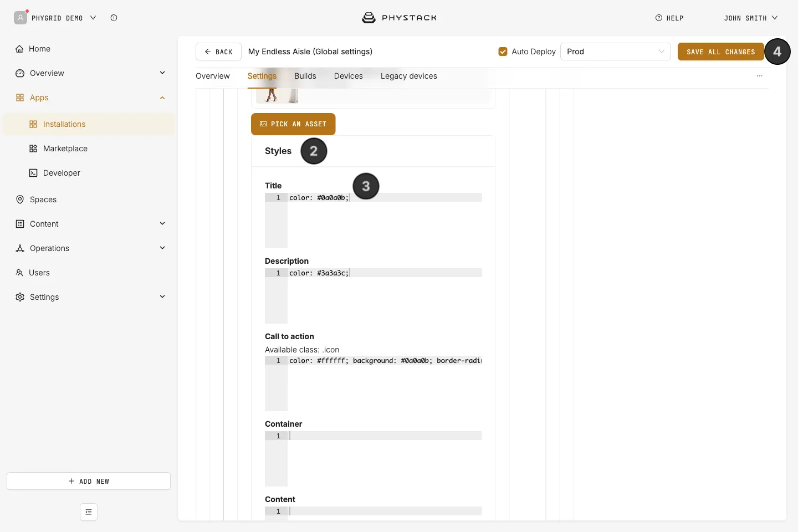This screenshot has height=532, width=798.
Task: Click the info icon beside Phygrid Demo
Action: coord(114,18)
